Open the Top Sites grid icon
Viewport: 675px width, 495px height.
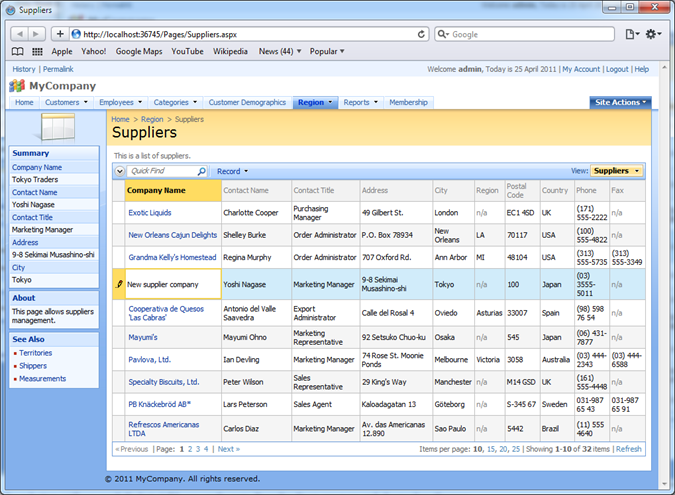(37, 51)
